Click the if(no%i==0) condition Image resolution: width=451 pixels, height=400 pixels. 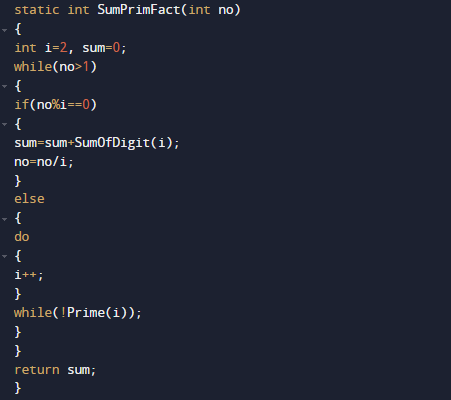tap(55, 105)
